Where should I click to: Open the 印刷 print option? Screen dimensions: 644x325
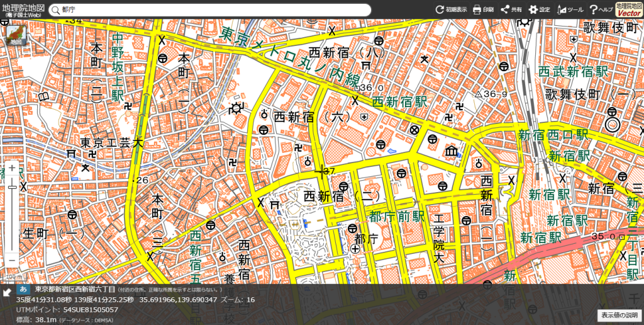click(x=482, y=9)
